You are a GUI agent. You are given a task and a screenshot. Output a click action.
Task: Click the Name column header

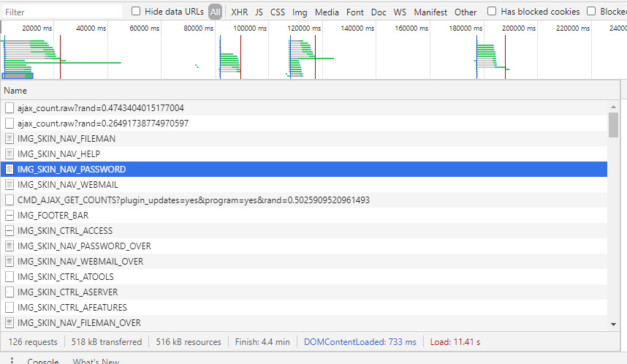(15, 91)
